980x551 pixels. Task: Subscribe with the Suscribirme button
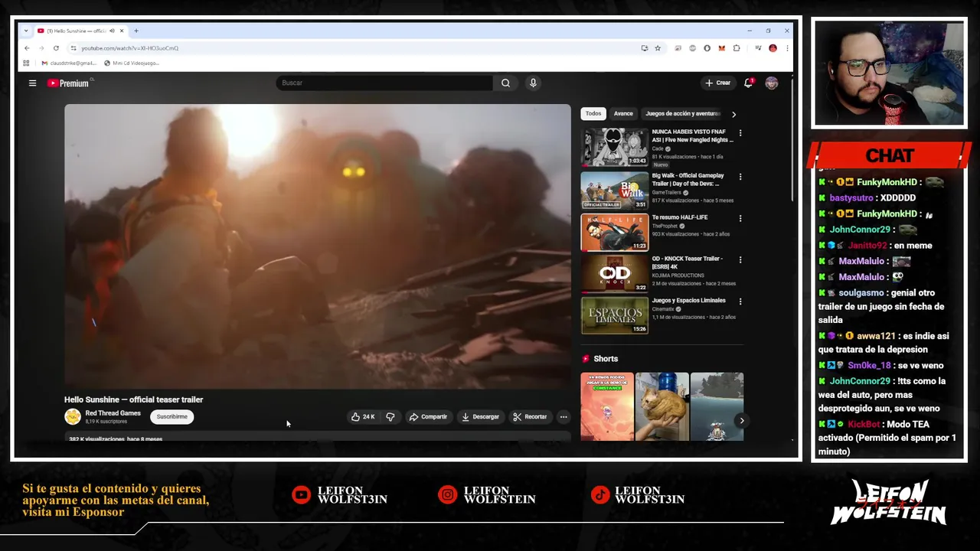tap(171, 417)
